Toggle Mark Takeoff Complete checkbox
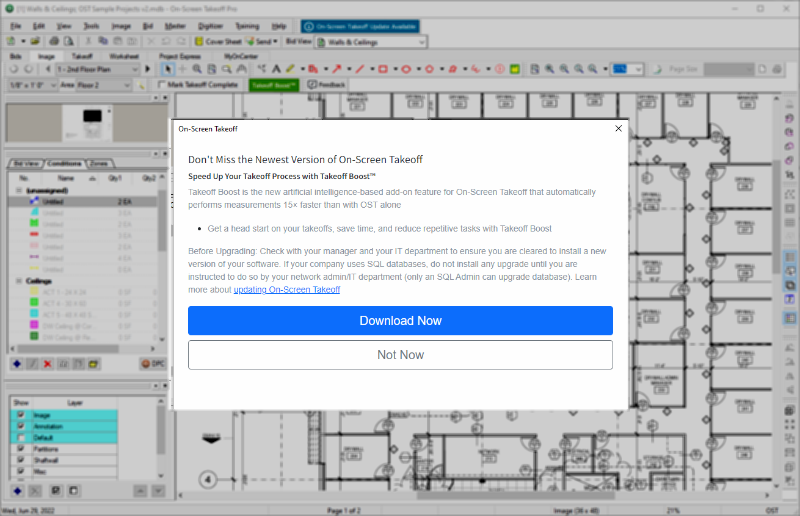Screen dimensions: 800x516 (x=162, y=85)
